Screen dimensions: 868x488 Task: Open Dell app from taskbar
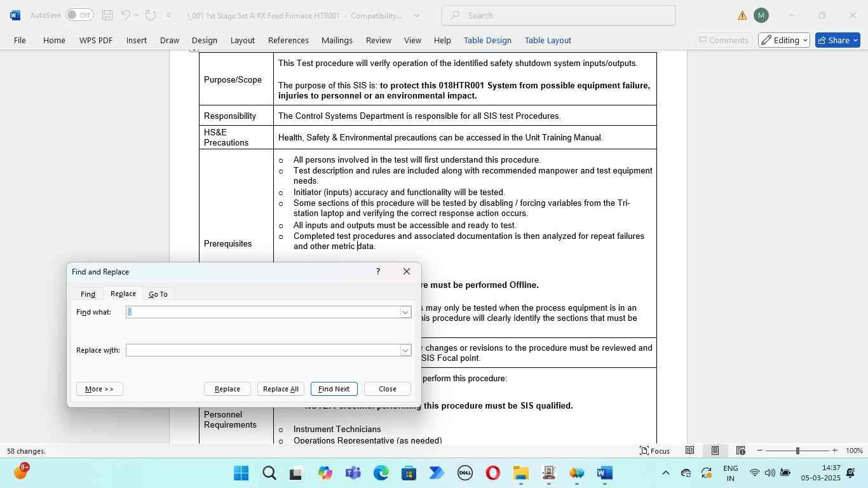[465, 473]
